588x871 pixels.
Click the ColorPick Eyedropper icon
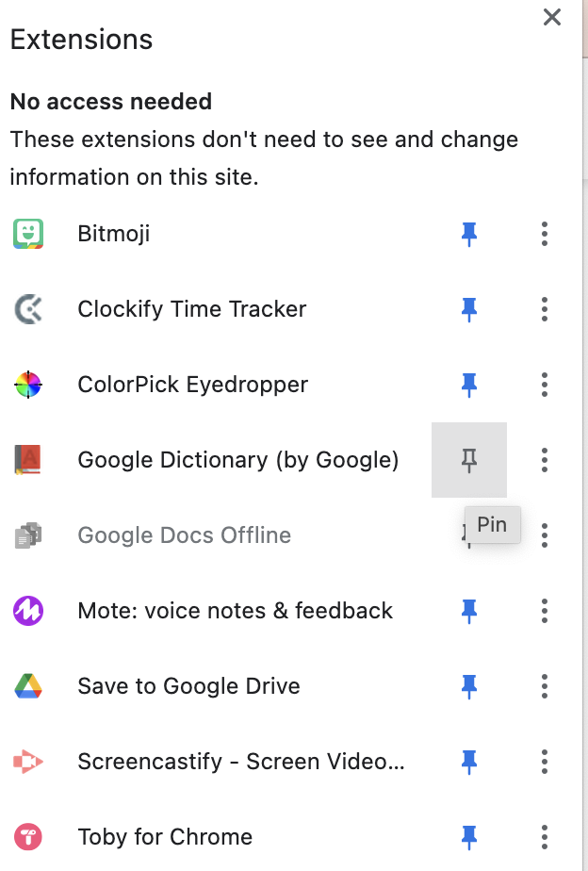(x=27, y=385)
